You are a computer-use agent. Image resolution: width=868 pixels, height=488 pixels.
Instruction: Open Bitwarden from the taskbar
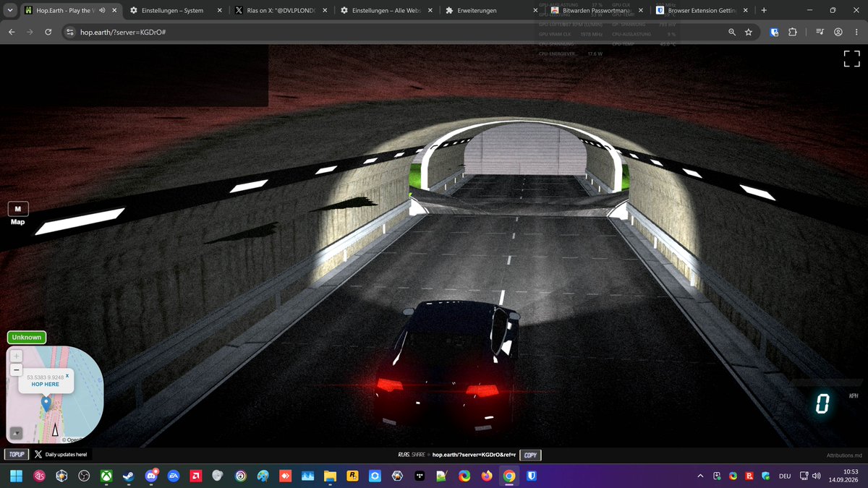coord(532,476)
